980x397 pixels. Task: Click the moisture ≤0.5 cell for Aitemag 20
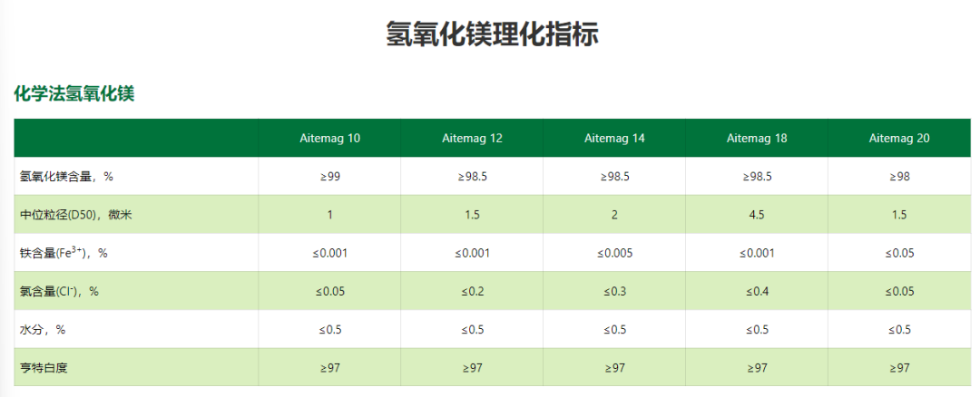[x=899, y=330]
